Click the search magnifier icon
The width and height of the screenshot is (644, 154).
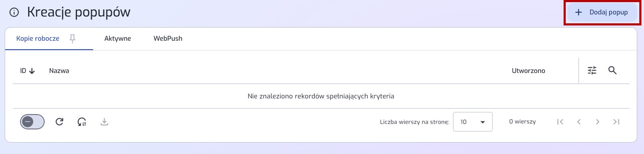click(x=613, y=70)
